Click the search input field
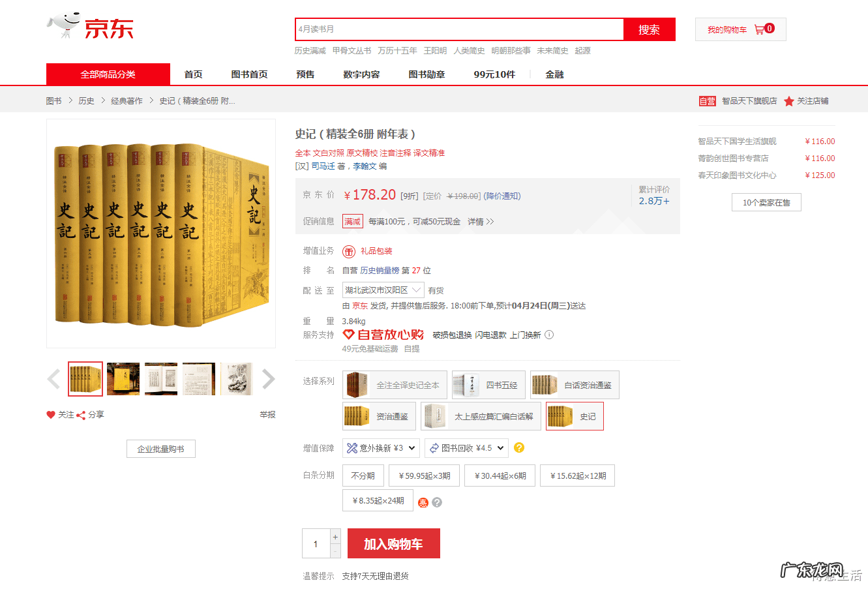 click(x=460, y=29)
